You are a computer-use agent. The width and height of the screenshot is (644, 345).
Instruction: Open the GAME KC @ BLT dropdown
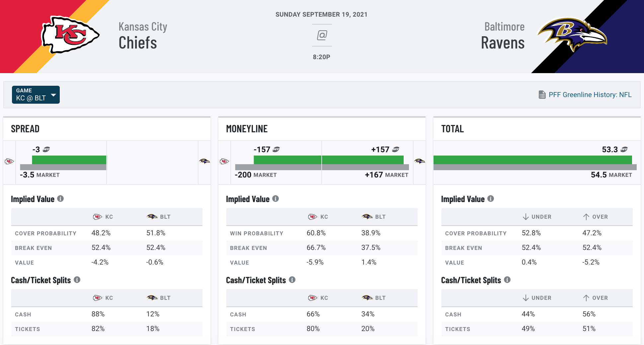coord(36,95)
